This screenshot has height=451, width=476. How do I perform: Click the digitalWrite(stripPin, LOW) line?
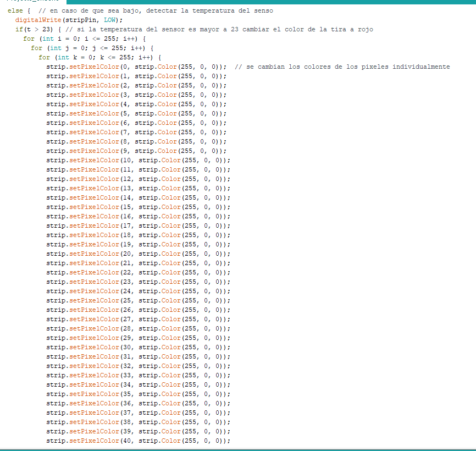point(69,20)
